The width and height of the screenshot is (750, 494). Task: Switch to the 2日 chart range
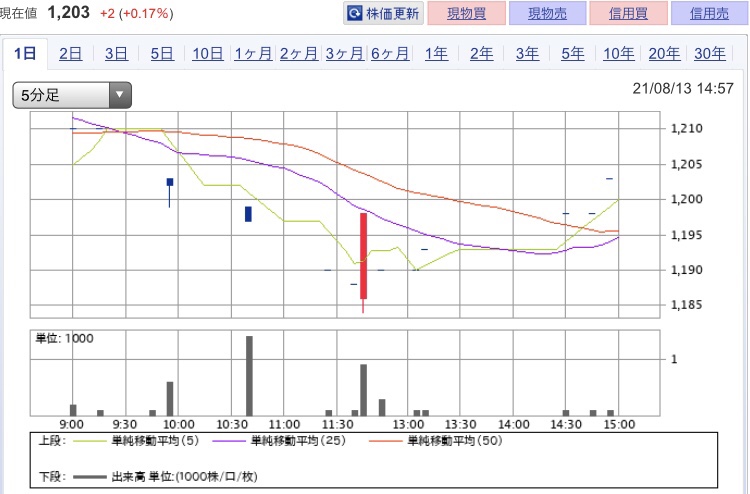coord(70,53)
